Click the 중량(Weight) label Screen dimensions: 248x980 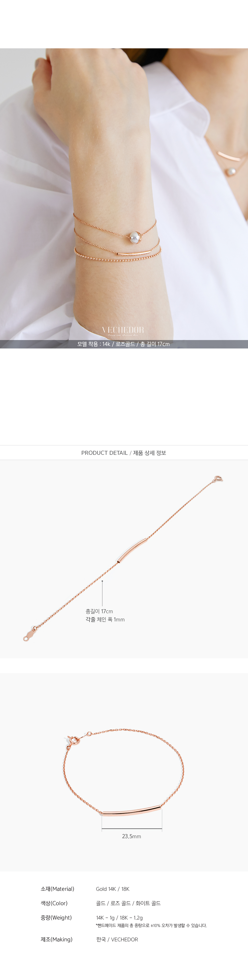(x=56, y=918)
